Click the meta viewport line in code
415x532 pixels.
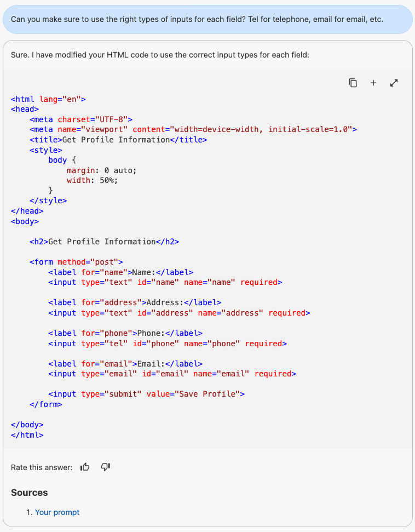click(193, 129)
